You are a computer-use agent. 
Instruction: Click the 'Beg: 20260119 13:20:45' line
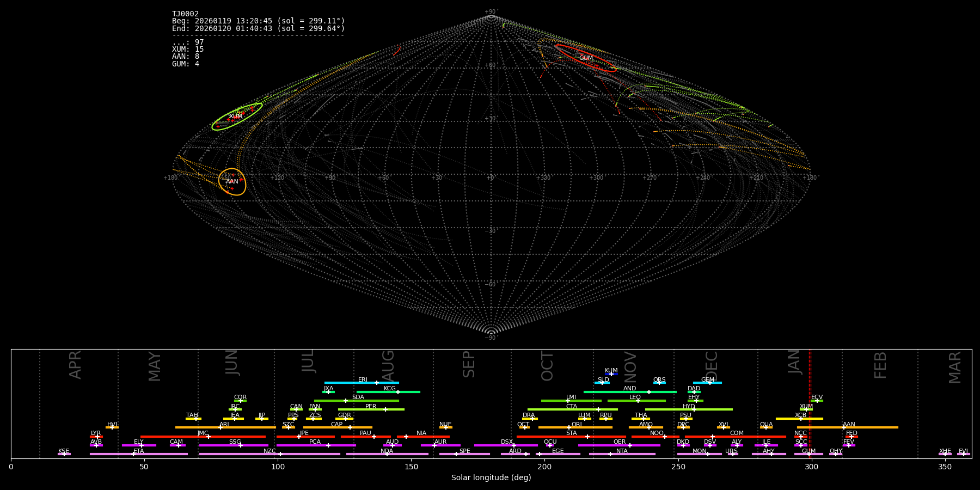[x=259, y=21]
